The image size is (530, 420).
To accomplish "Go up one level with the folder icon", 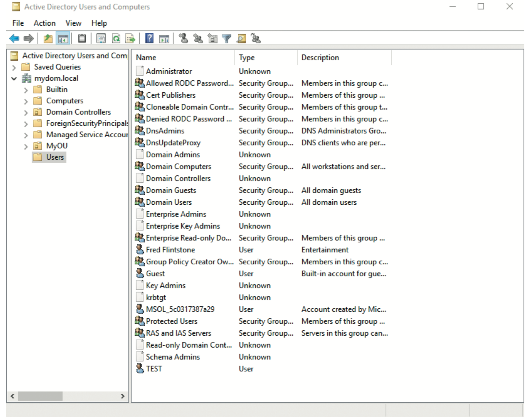I will click(x=47, y=39).
